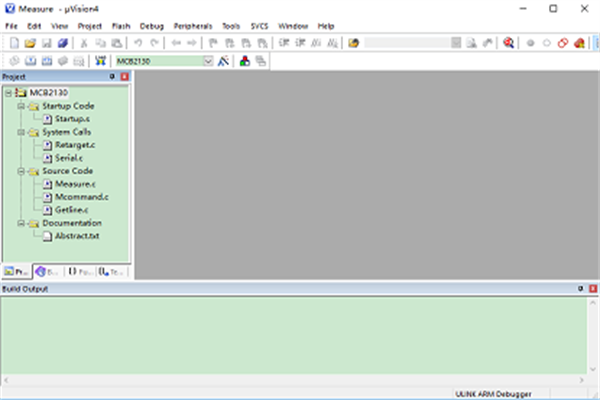
Task: Click the Paste icon in the toolbar
Action: 116,43
